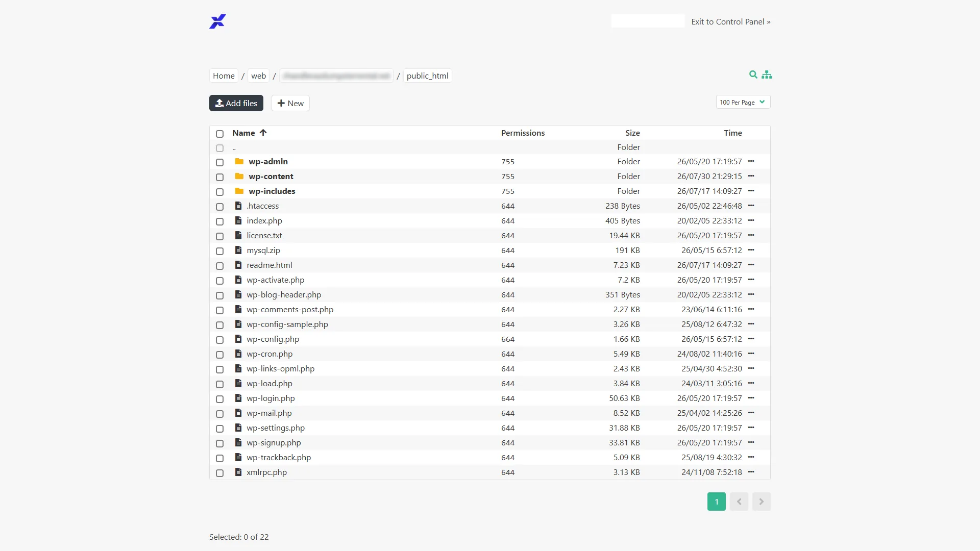The height and width of the screenshot is (551, 980).
Task: Click the wp-admin folder icon
Action: pyautogui.click(x=239, y=161)
